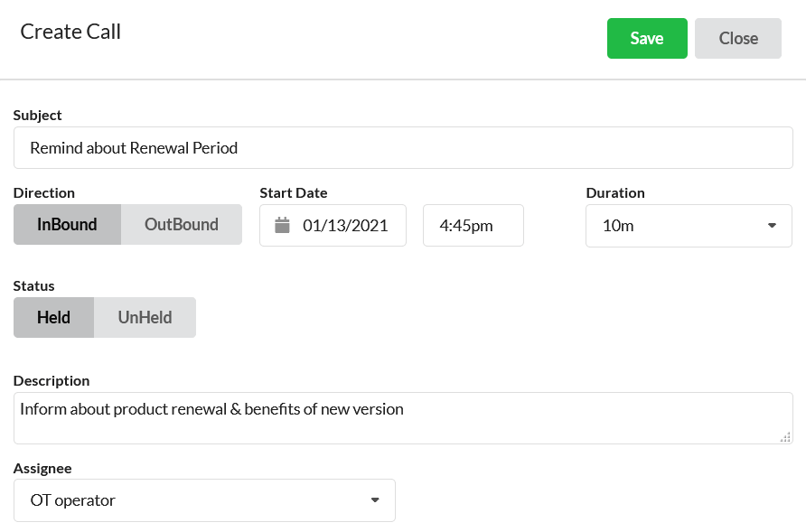The image size is (806, 532).
Task: Click the Create Call heading
Action: (70, 32)
